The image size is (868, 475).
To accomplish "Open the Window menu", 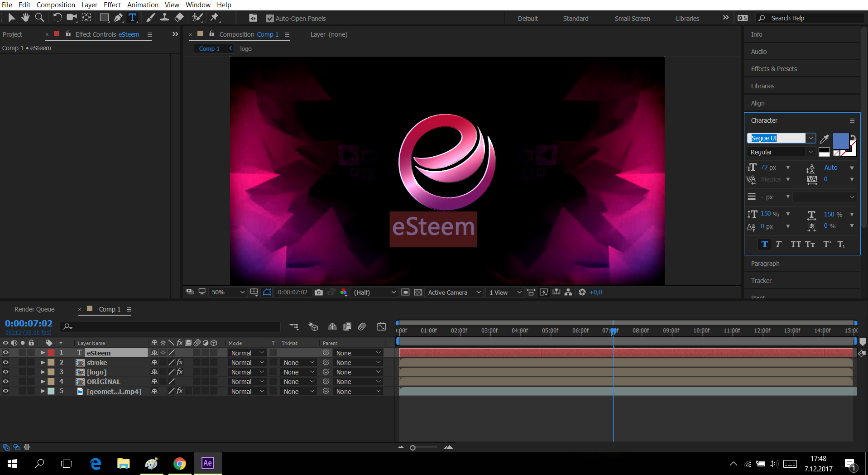I will (198, 5).
